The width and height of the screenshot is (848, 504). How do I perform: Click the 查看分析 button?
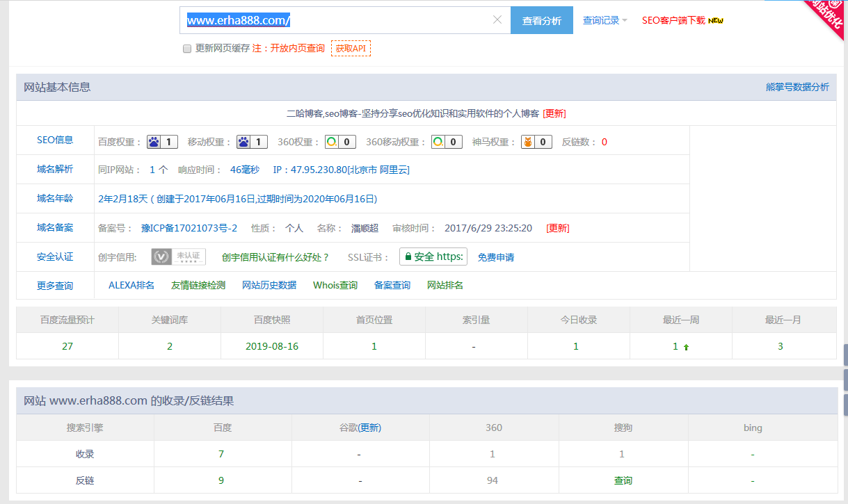tap(542, 20)
